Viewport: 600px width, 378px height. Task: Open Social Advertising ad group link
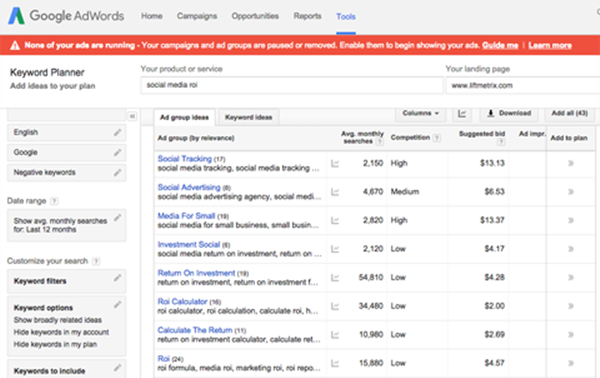189,187
